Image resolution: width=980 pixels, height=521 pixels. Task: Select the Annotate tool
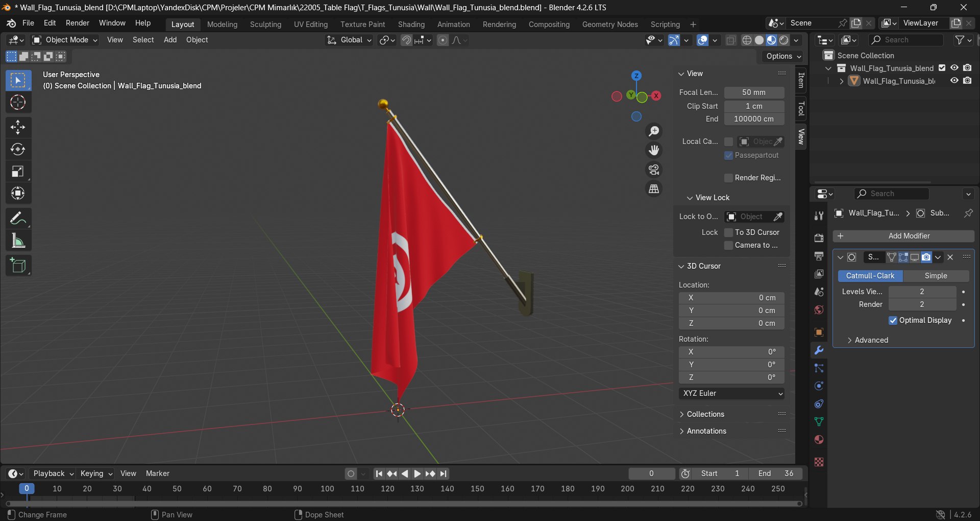18,219
